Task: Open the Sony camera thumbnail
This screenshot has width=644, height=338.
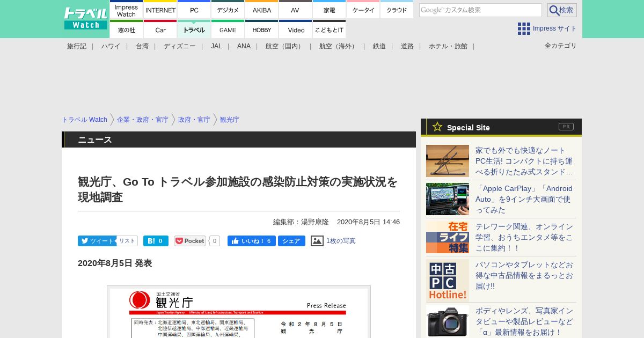Action: [448, 321]
